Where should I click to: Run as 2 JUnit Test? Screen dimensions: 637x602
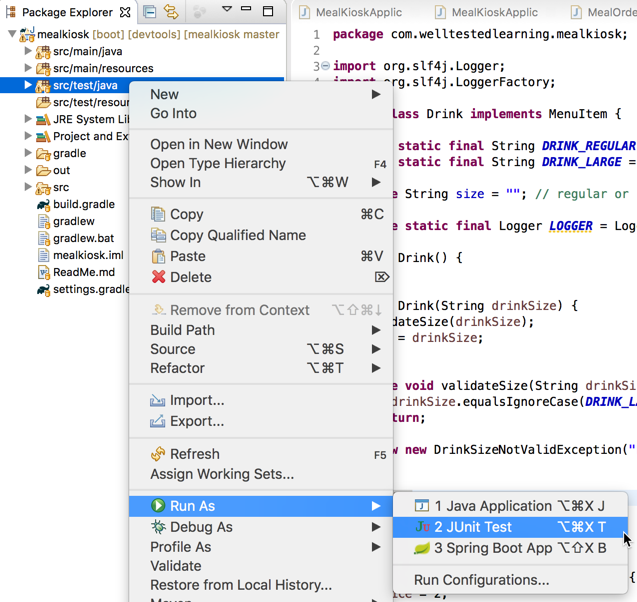(510, 527)
